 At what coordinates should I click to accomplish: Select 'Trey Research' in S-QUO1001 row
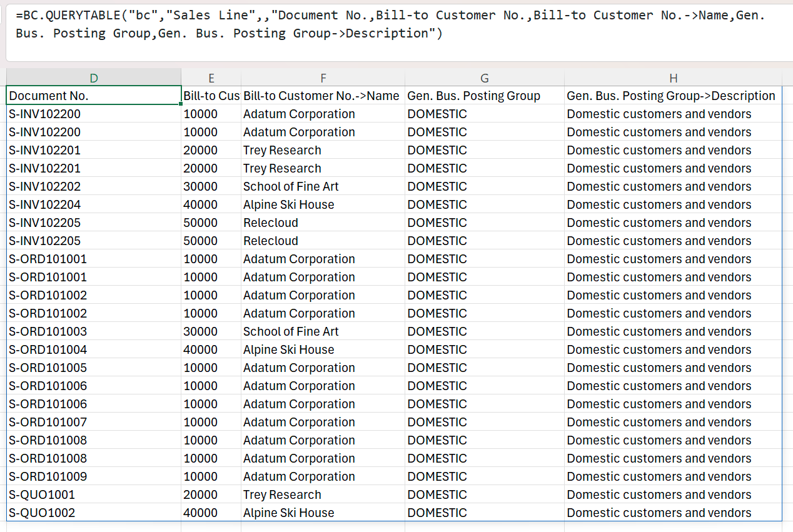click(x=323, y=494)
